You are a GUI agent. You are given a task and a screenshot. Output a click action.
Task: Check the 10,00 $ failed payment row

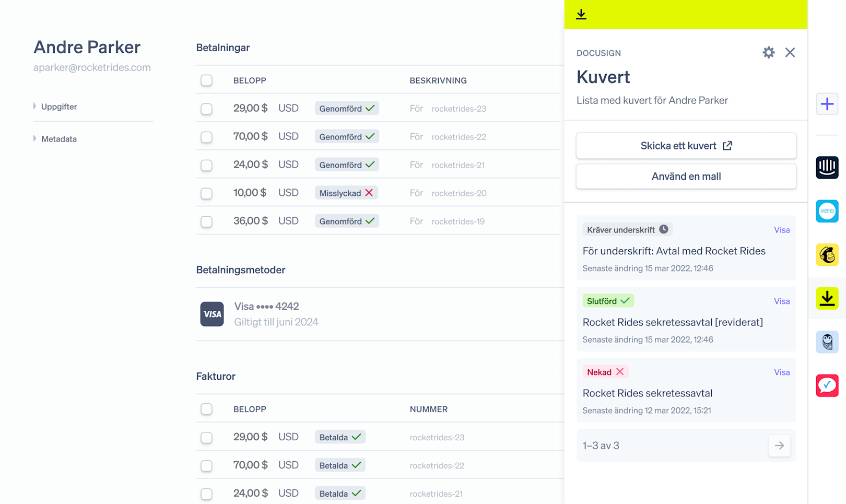click(206, 193)
